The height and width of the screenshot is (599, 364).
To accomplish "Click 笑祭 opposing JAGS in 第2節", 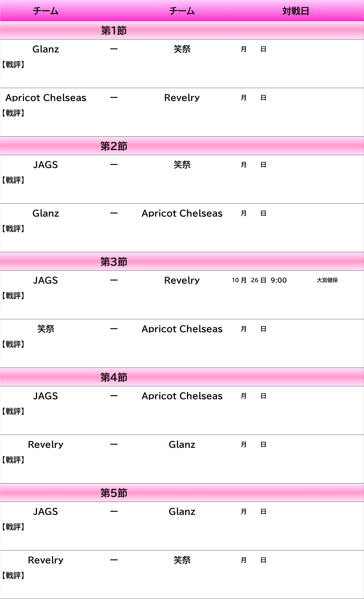I will click(182, 165).
